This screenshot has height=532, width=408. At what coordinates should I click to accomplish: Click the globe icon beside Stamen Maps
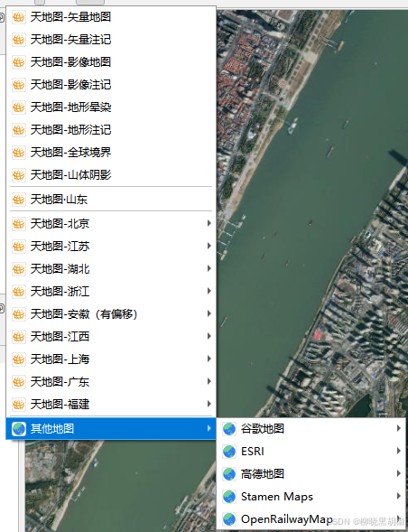[229, 497]
